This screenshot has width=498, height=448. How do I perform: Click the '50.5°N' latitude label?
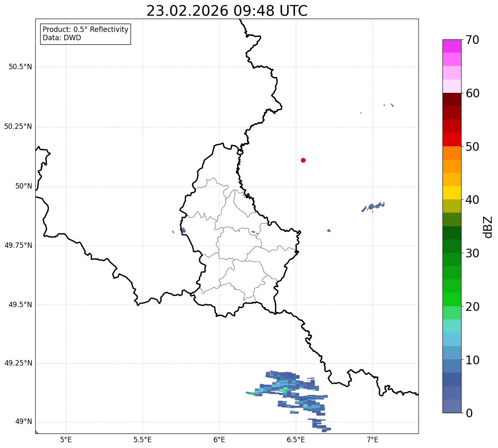(20, 67)
